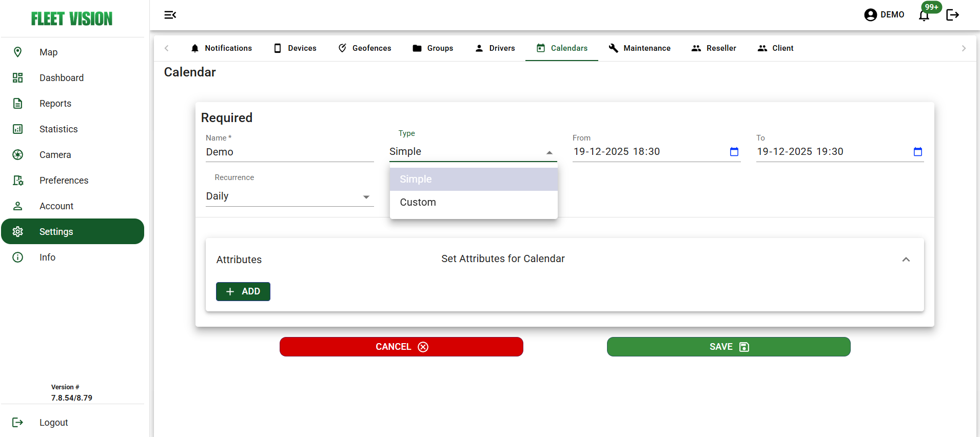Screen dimensions: 980x437
Task: Click the Groups folder tab icon
Action: [417, 48]
